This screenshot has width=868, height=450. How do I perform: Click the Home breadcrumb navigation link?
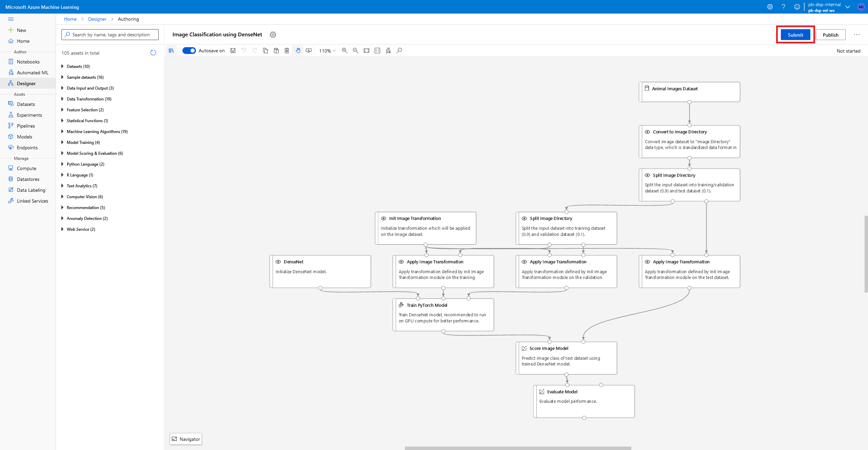[70, 19]
